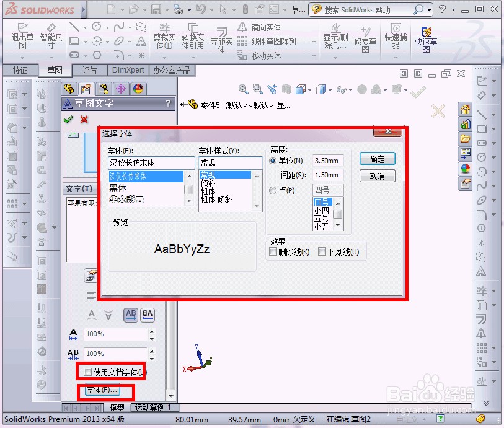This screenshot has width=504, height=428.
Task: Open dropdown arrow under Trim Entities
Action: click(164, 58)
